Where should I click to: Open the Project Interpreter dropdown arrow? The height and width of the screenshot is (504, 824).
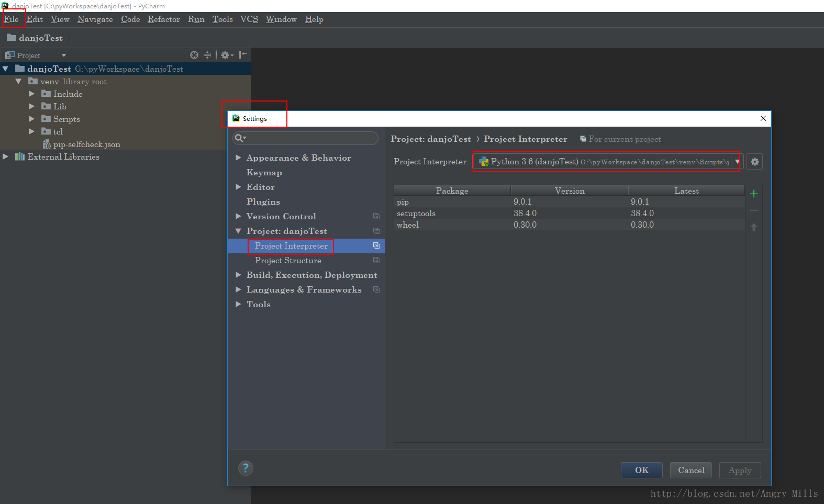(x=737, y=162)
